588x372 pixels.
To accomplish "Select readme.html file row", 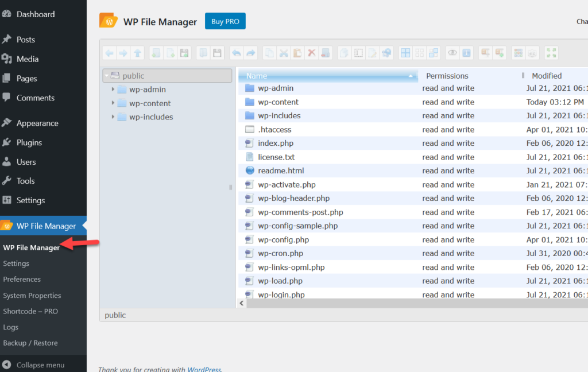I will tap(413, 170).
